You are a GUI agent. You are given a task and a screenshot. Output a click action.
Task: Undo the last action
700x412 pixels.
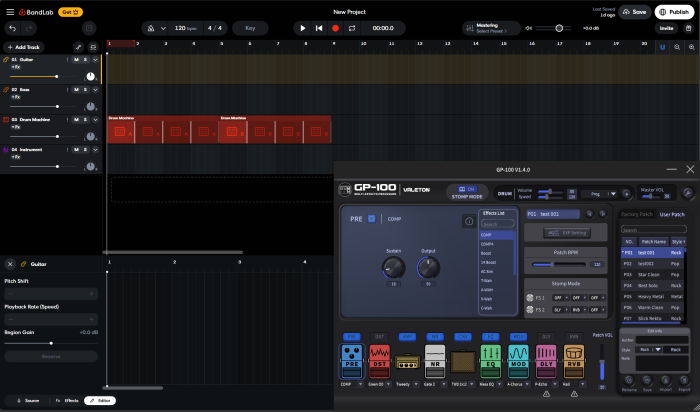(x=12, y=28)
